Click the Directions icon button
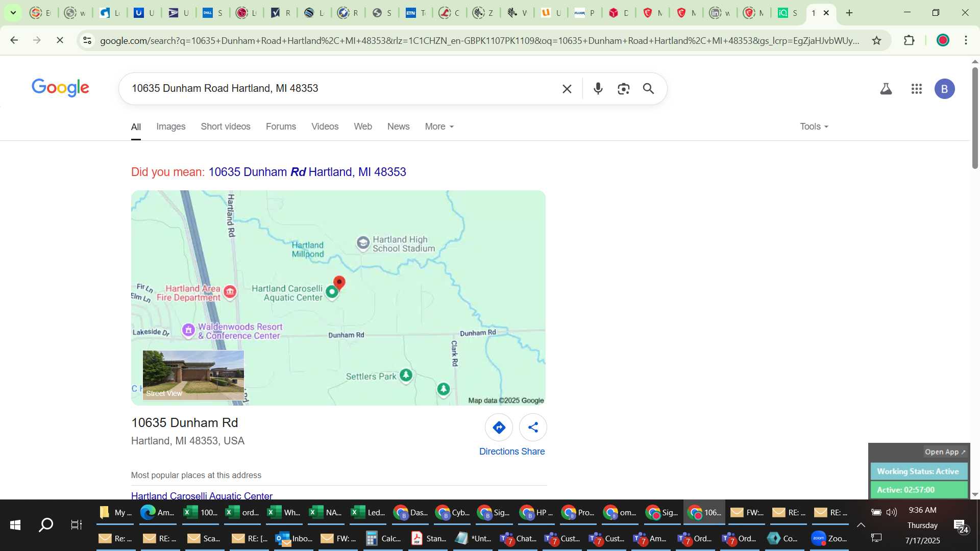Image resolution: width=980 pixels, height=551 pixels. pos(499,428)
